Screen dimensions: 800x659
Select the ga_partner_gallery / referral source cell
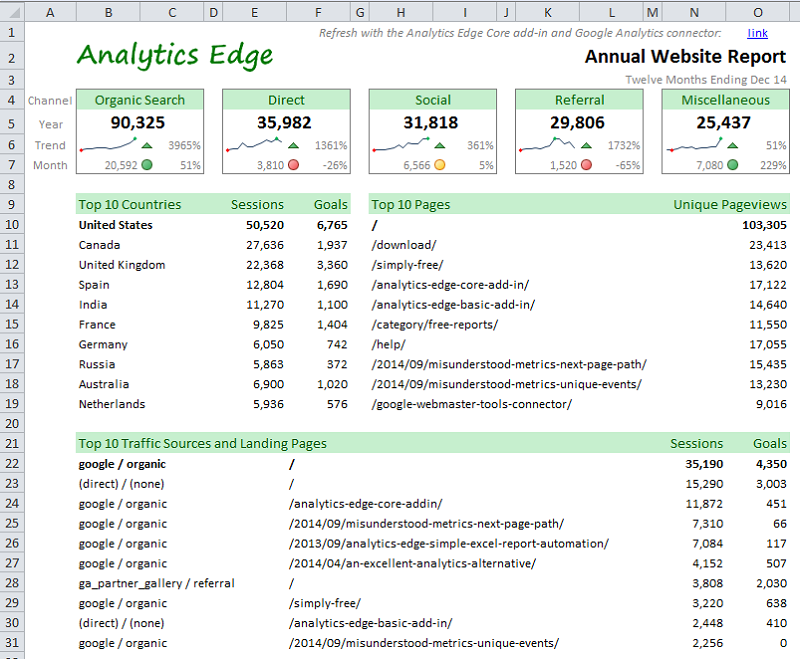pos(157,583)
